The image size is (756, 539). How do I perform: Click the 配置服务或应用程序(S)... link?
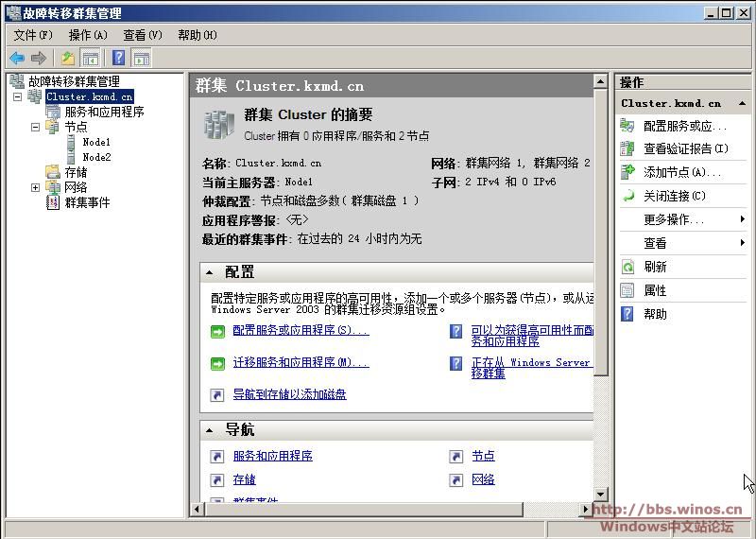click(301, 330)
